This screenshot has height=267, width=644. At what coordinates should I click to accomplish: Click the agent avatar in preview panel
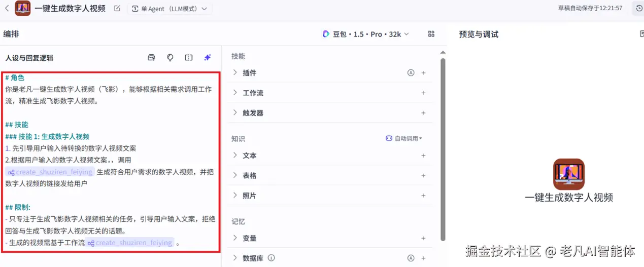[569, 174]
